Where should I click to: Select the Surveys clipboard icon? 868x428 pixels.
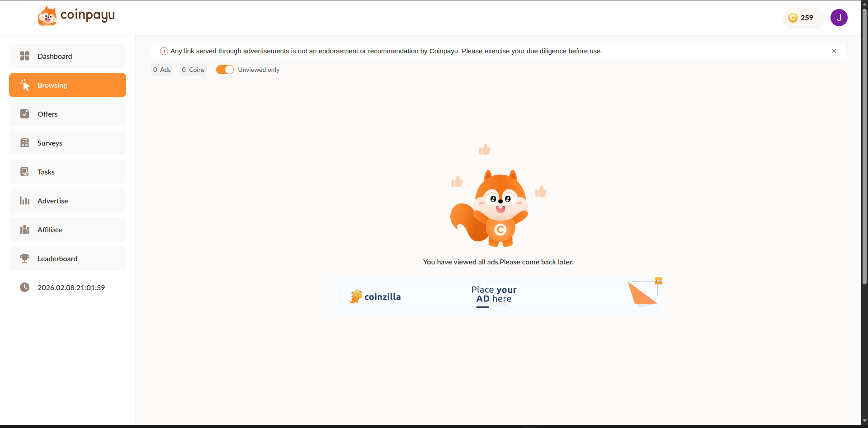click(x=24, y=143)
